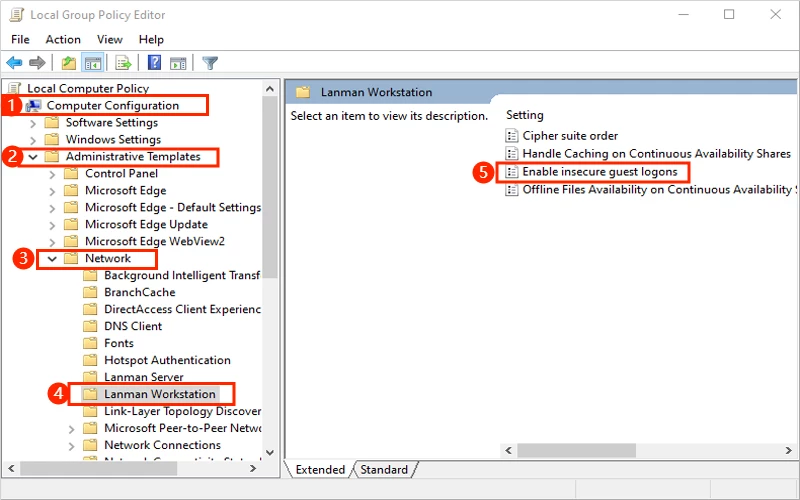Open the Help toolbar icon
The height and width of the screenshot is (500, 800).
click(x=154, y=62)
